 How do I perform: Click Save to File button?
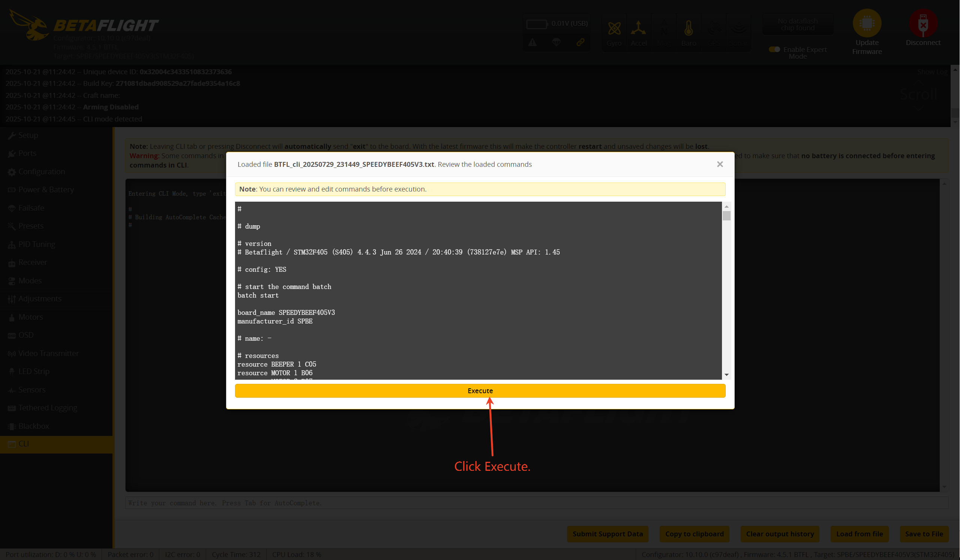tap(924, 534)
